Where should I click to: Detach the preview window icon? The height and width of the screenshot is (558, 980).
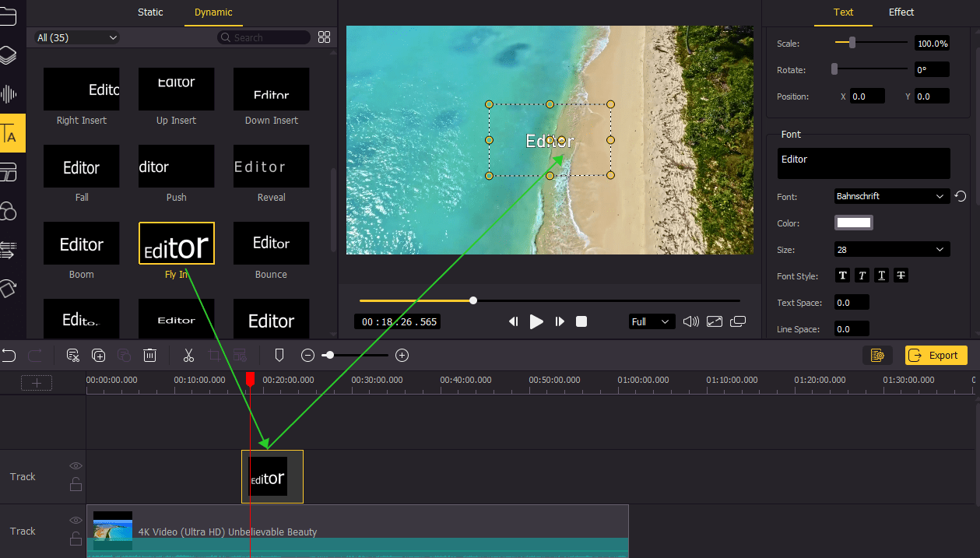coord(738,321)
